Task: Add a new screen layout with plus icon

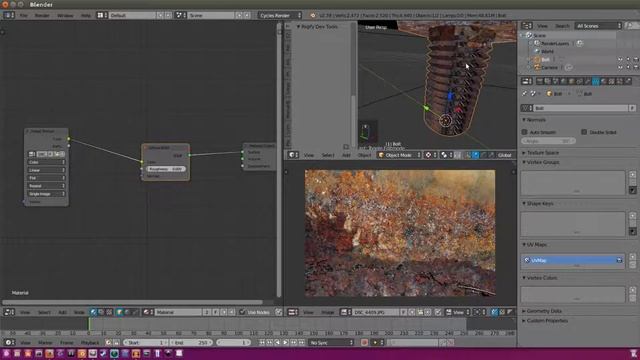Action: click(160, 15)
